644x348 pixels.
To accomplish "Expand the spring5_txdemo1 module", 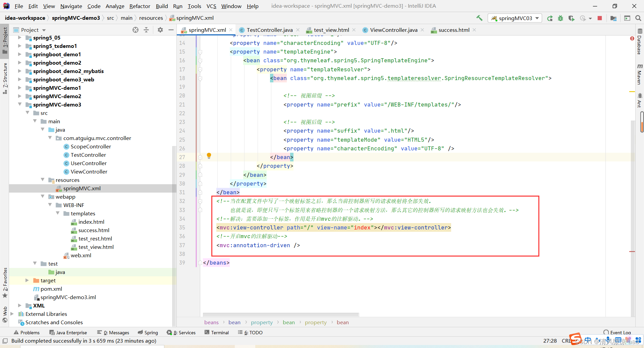I will pos(19,46).
